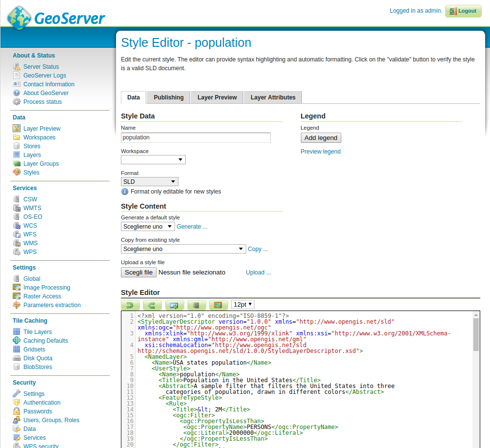This screenshot has width=490, height=448.
Task: Open Parameters extraction link
Action: pos(52,305)
